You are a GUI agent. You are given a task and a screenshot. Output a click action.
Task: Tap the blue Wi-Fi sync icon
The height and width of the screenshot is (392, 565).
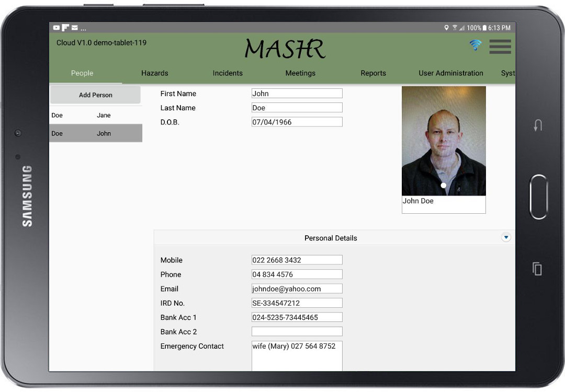(475, 46)
